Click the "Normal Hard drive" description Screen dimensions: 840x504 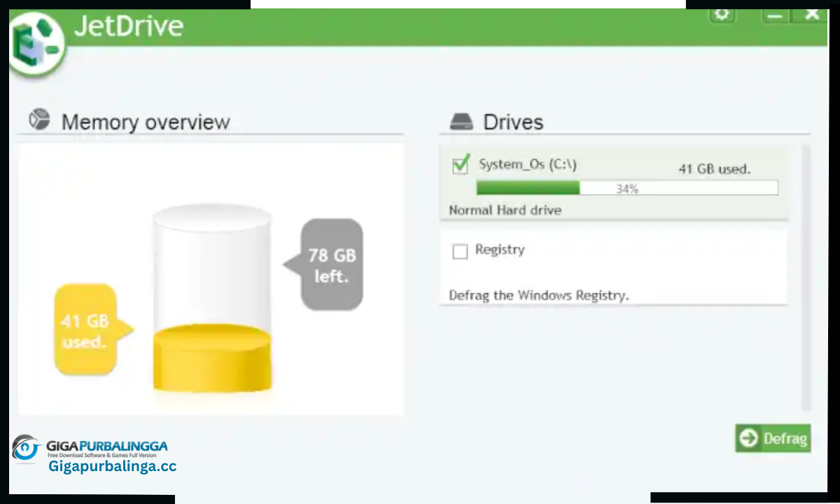(x=505, y=210)
